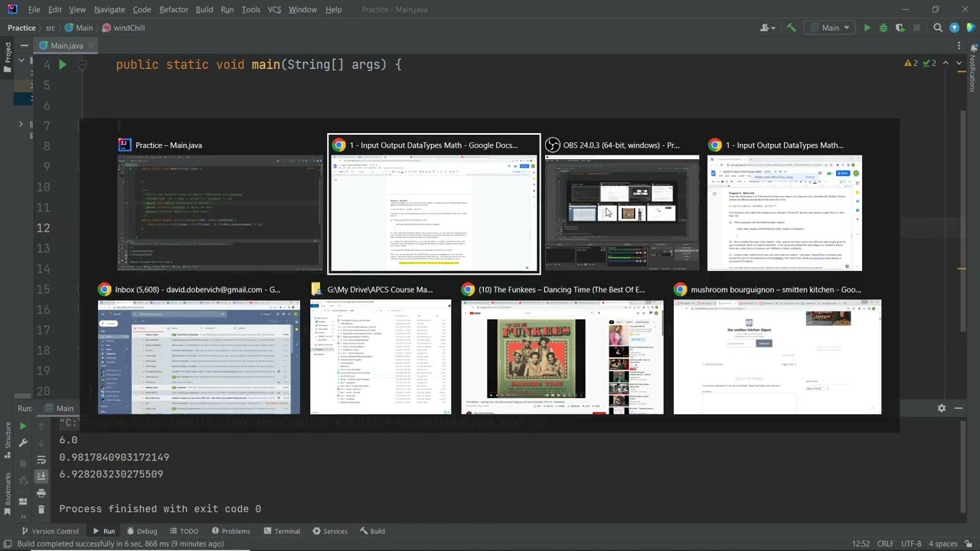This screenshot has width=980, height=551.
Task: Click Main class in the breadcrumb bar
Action: click(79, 28)
